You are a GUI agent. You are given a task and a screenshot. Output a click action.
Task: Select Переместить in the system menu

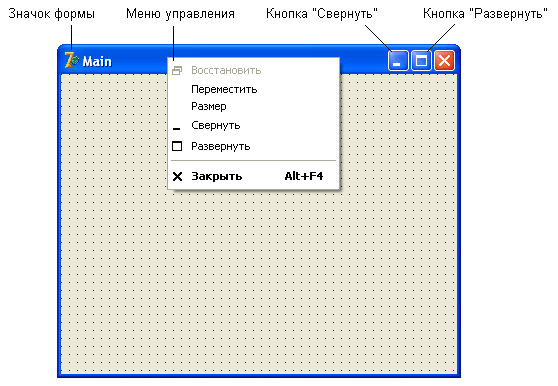pos(253,89)
